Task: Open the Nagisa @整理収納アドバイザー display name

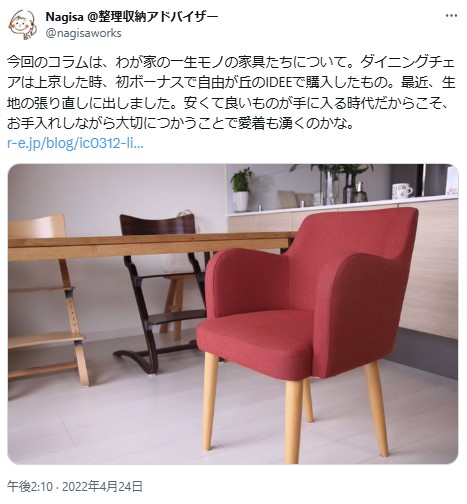Action: pos(132,16)
